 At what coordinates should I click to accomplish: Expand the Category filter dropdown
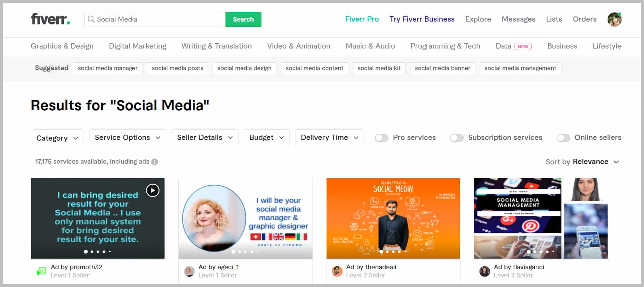click(x=57, y=138)
